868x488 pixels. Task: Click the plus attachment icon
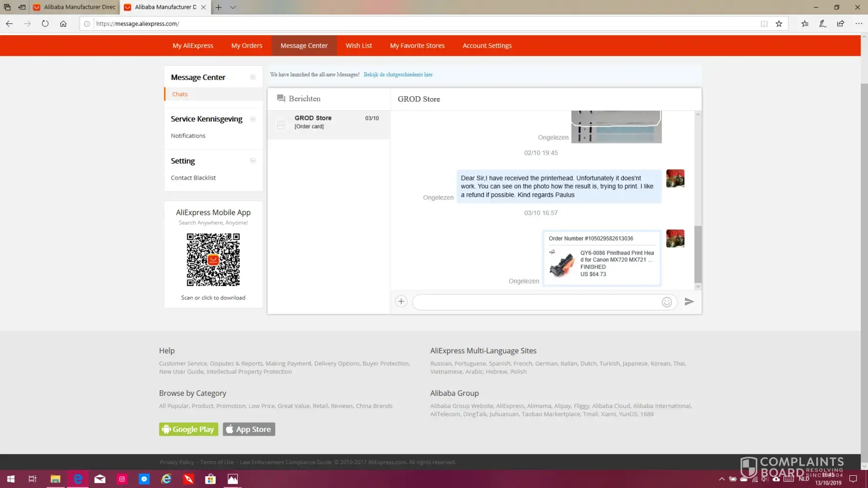pos(401,302)
